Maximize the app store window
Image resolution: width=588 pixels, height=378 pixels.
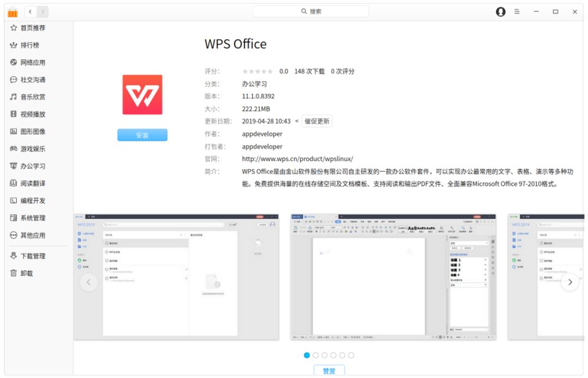(x=555, y=11)
